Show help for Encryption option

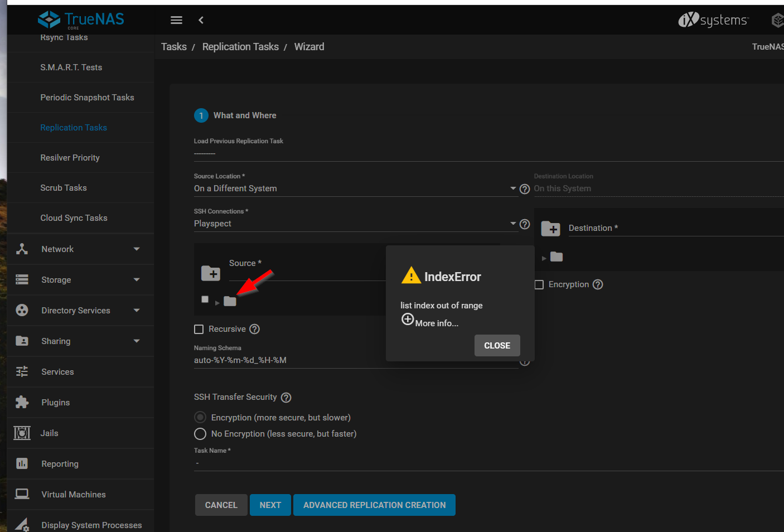598,284
